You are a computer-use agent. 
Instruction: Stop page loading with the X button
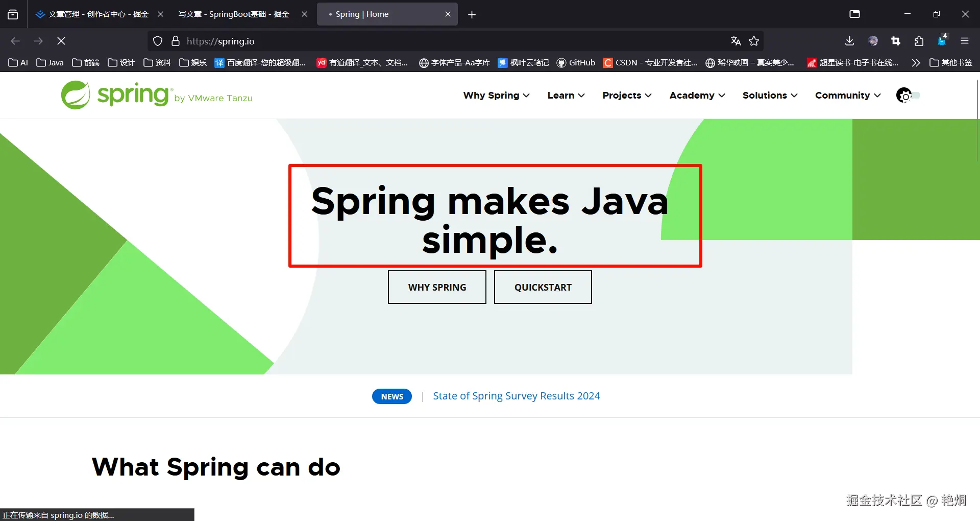(x=61, y=41)
